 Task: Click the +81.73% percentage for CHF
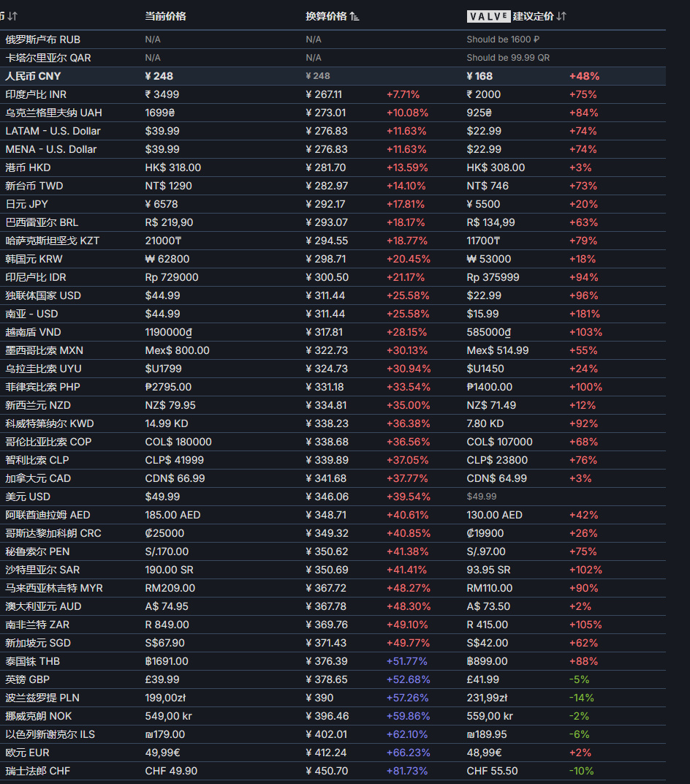pos(408,771)
